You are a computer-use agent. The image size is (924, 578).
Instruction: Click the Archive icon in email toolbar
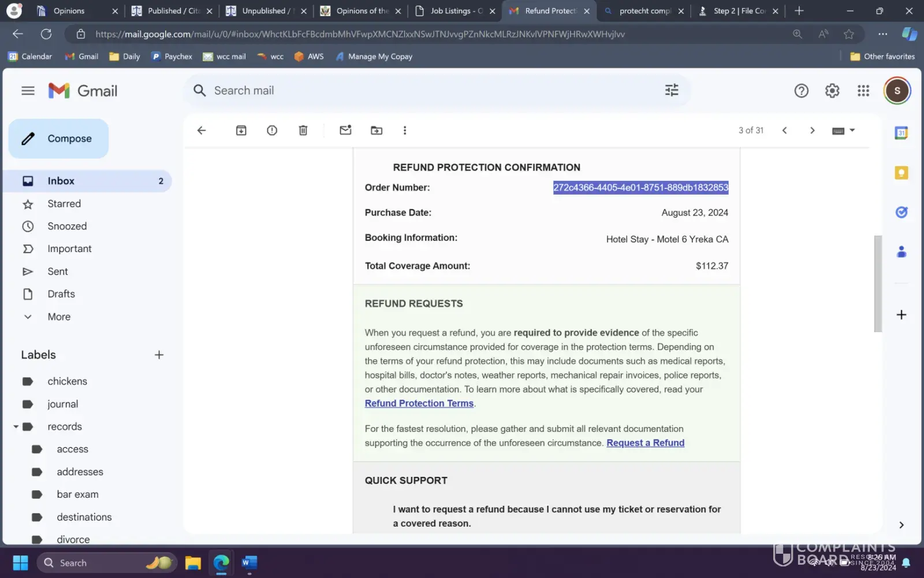click(x=241, y=131)
